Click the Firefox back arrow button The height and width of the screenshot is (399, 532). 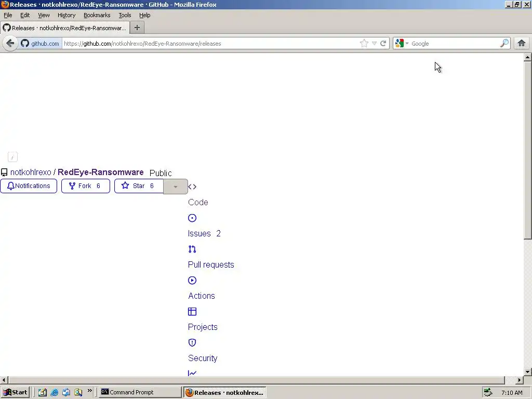(x=10, y=44)
